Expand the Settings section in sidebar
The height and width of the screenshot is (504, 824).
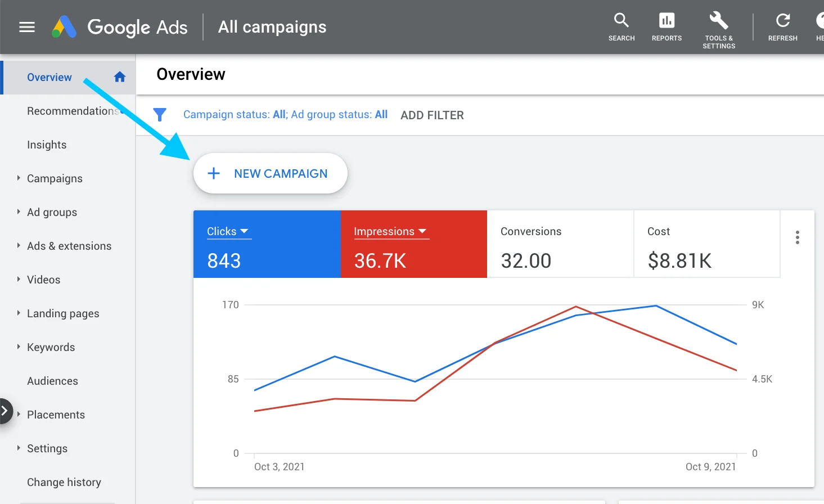(19, 448)
